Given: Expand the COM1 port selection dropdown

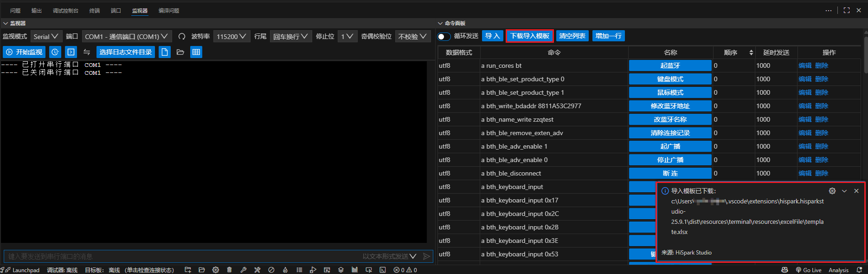Looking at the screenshot, I should point(127,36).
